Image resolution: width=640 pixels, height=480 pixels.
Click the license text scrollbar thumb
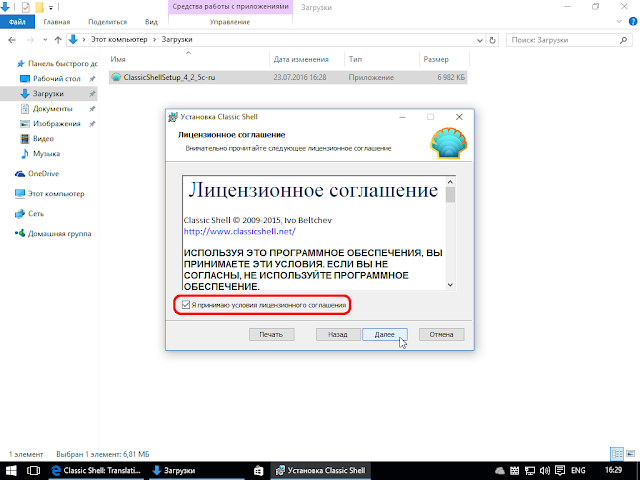450,194
